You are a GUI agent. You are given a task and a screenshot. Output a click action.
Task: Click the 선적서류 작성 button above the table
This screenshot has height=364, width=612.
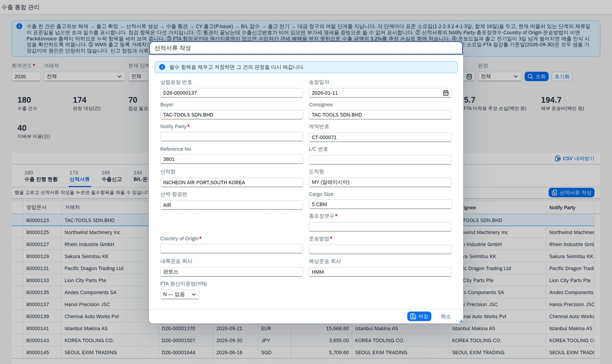pyautogui.click(x=571, y=193)
